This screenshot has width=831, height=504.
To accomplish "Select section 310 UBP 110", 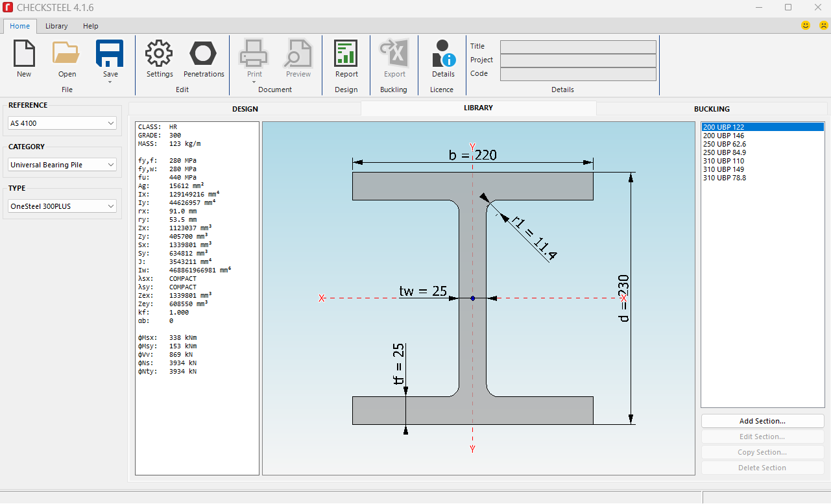I will 762,161.
